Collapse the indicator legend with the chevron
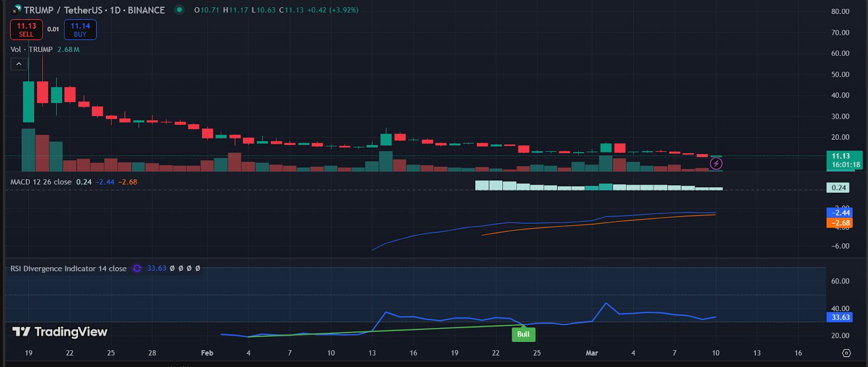The image size is (868, 367). tap(18, 64)
